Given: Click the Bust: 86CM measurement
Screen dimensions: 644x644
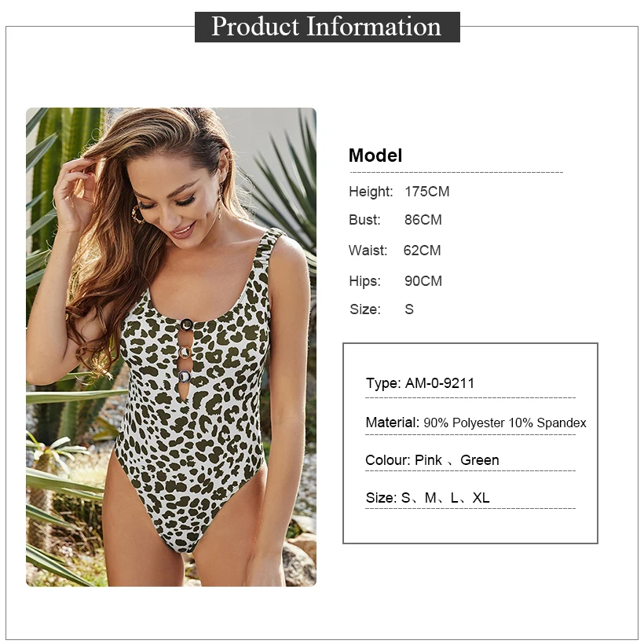Looking at the screenshot, I should coord(395,220).
